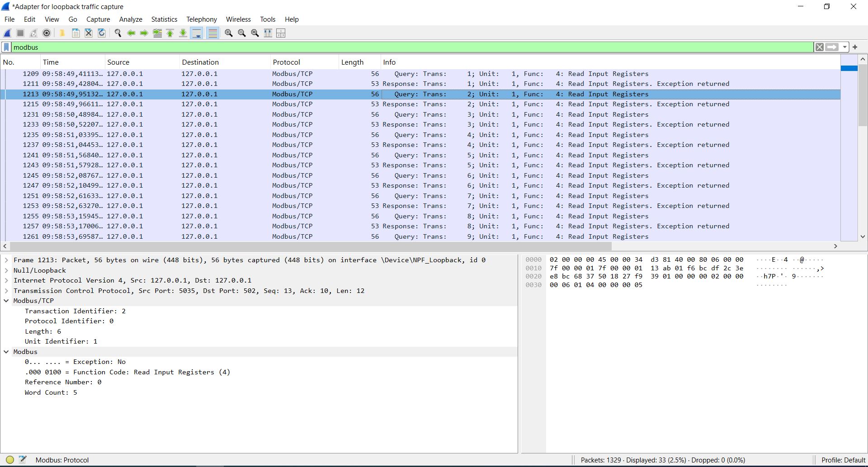Find a packet magnifier icon
This screenshot has height=467, width=868.
click(118, 33)
